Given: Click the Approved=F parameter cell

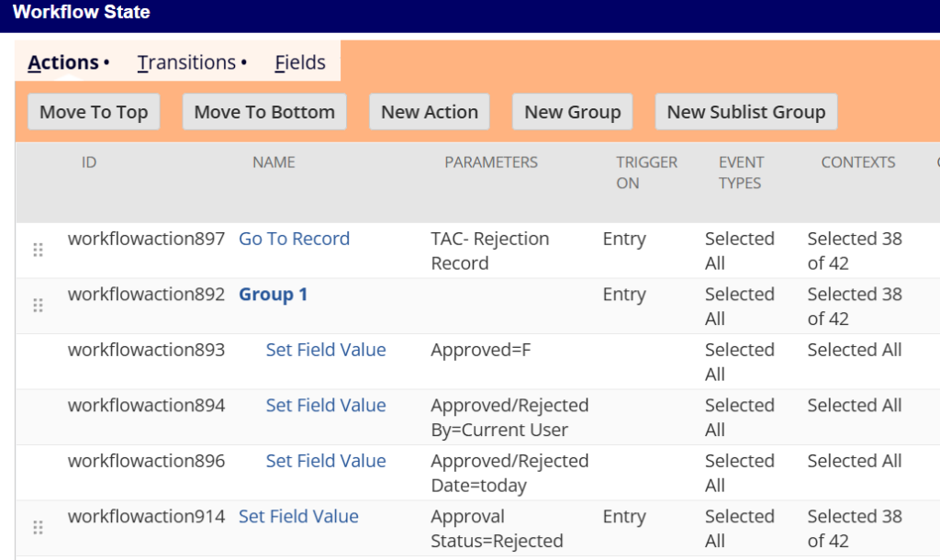Looking at the screenshot, I should point(481,350).
